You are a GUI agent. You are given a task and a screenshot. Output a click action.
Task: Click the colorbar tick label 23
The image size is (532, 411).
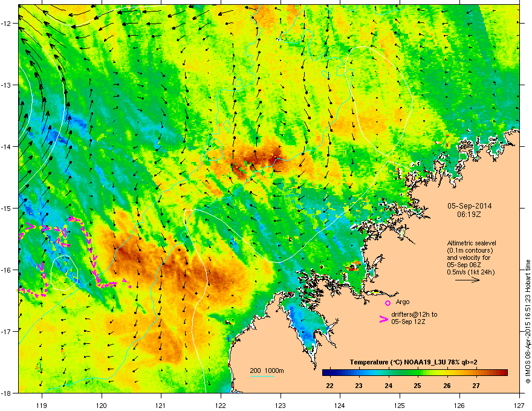click(x=358, y=386)
